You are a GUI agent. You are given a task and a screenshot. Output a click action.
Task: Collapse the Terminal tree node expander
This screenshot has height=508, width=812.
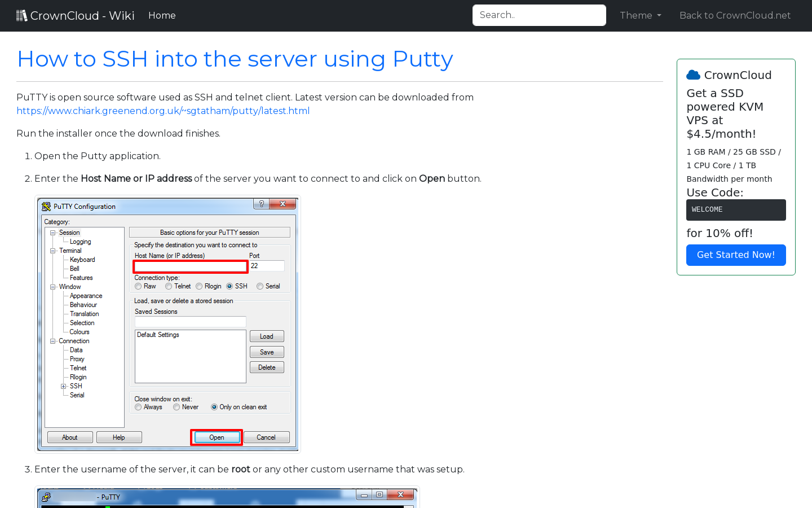point(53,251)
